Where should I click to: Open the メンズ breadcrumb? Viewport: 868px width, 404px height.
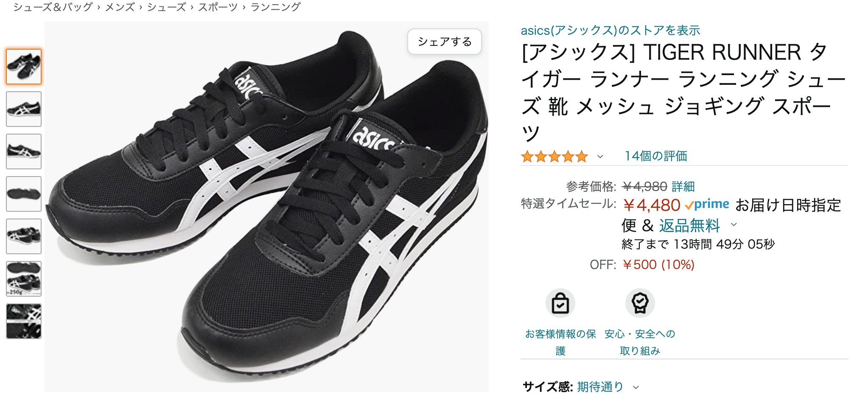(x=120, y=7)
